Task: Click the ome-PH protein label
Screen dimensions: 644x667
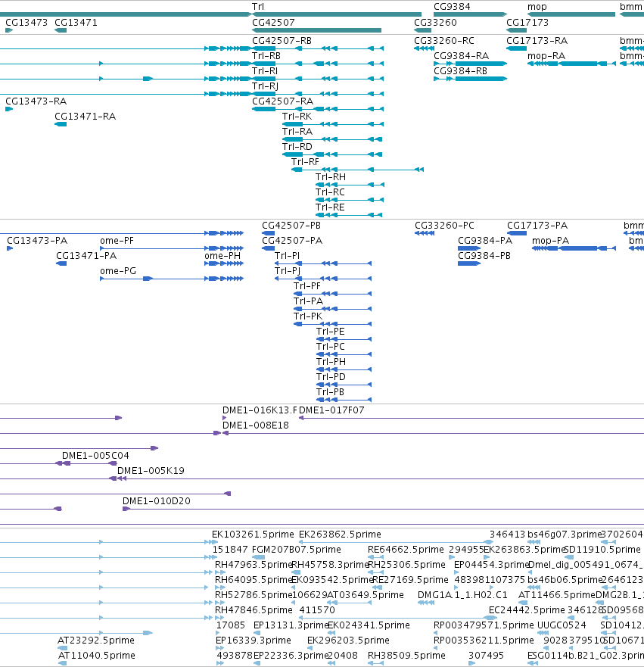Action: tap(222, 255)
